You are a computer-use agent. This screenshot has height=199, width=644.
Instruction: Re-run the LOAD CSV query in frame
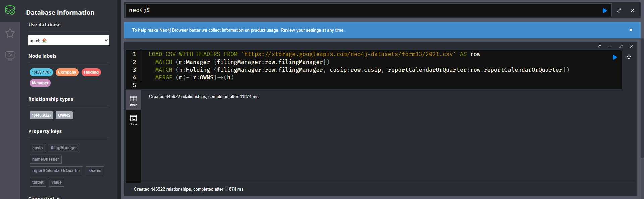(x=615, y=57)
